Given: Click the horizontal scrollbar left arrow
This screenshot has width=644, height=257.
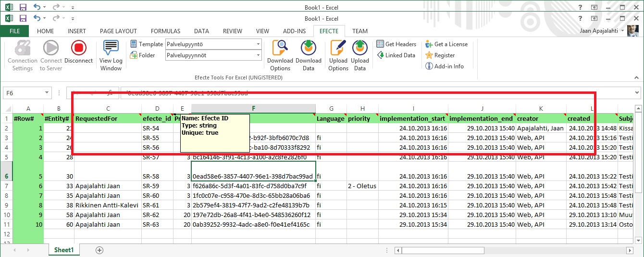Looking at the screenshot, I should (x=398, y=250).
